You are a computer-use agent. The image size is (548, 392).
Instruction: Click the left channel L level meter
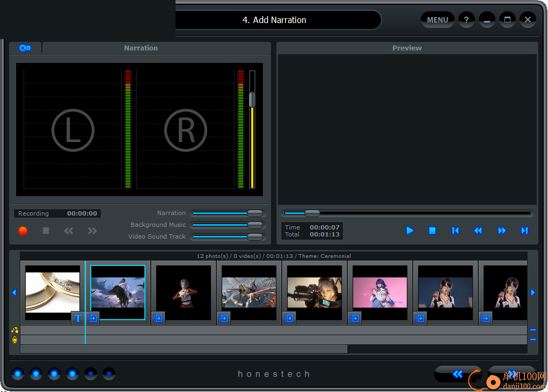click(128, 129)
